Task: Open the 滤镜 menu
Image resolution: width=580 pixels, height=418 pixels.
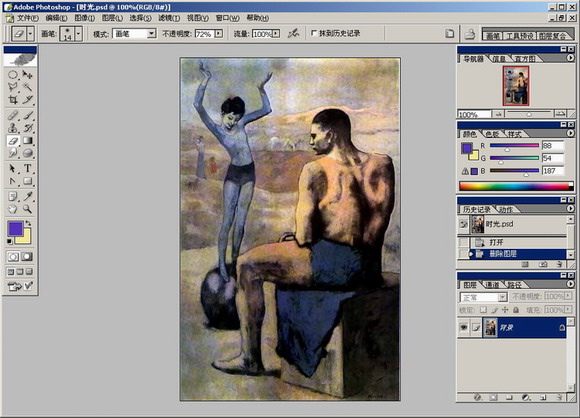Action: (169, 18)
